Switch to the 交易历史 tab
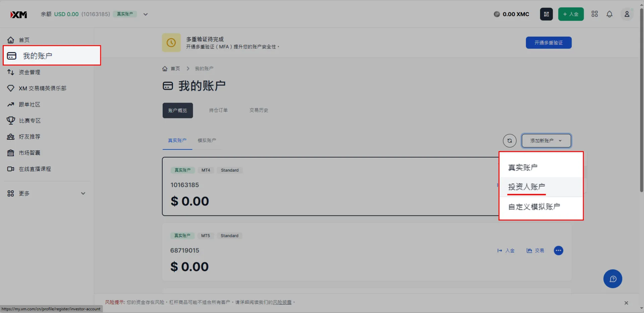Viewport: 644px width, 313px height. 259,110
